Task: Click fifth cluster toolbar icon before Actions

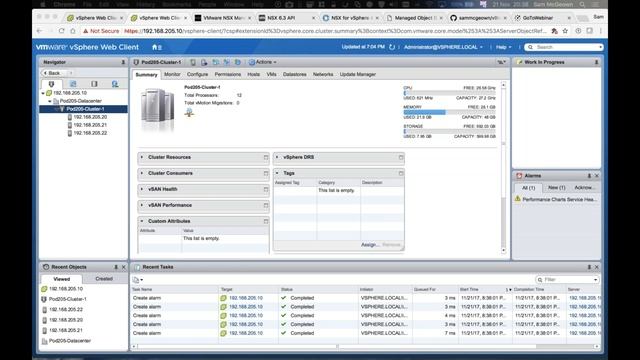Action: tap(238, 62)
